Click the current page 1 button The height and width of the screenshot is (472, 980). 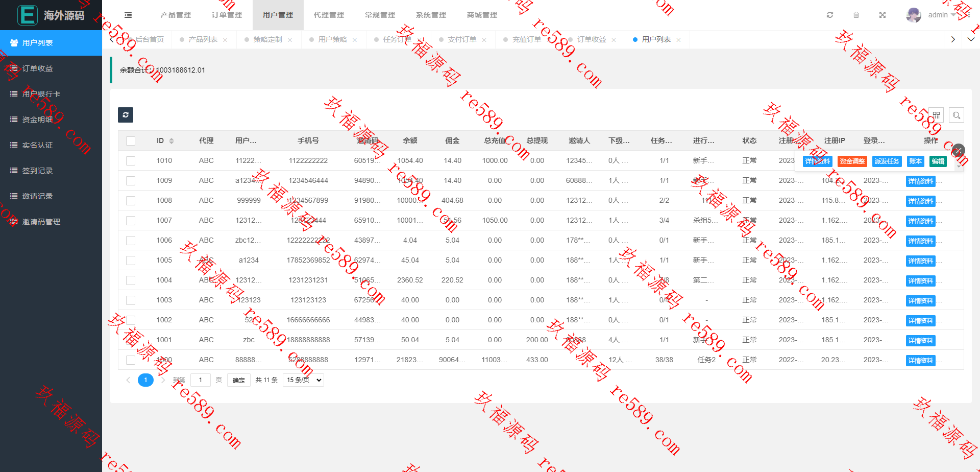[145, 380]
